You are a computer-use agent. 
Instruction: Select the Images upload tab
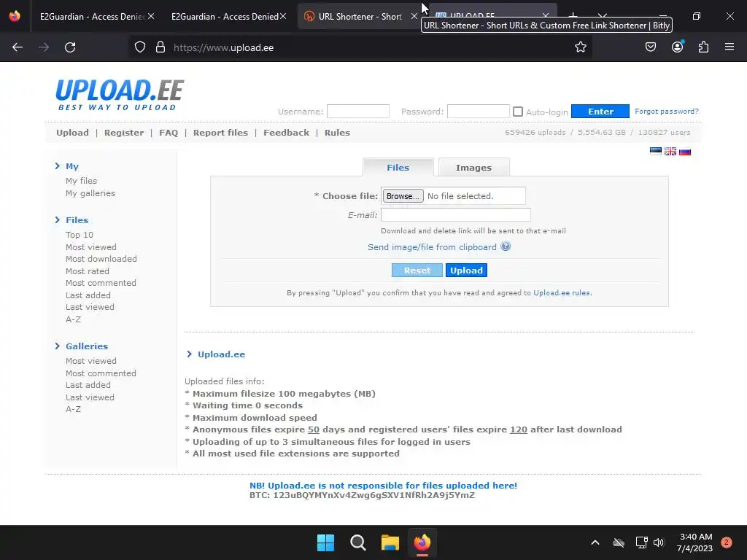click(x=473, y=167)
